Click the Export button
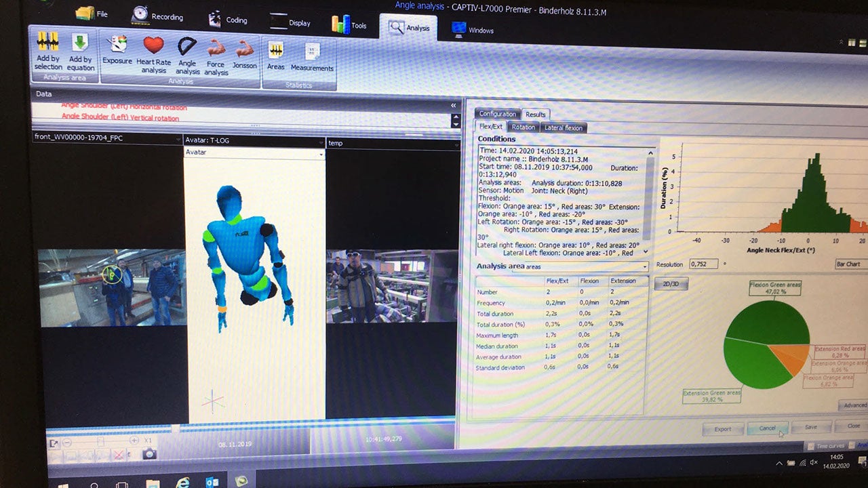Viewport: 868px width, 488px height. tap(723, 428)
